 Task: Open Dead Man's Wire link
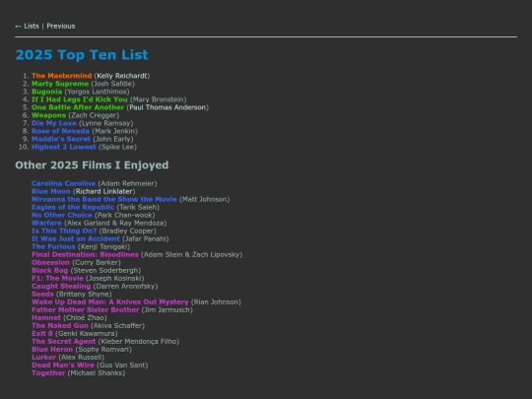pos(63,366)
